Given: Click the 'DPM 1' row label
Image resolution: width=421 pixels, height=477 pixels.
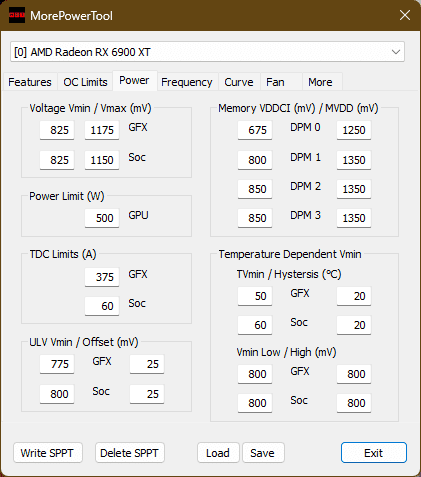Looking at the screenshot, I should [305, 157].
